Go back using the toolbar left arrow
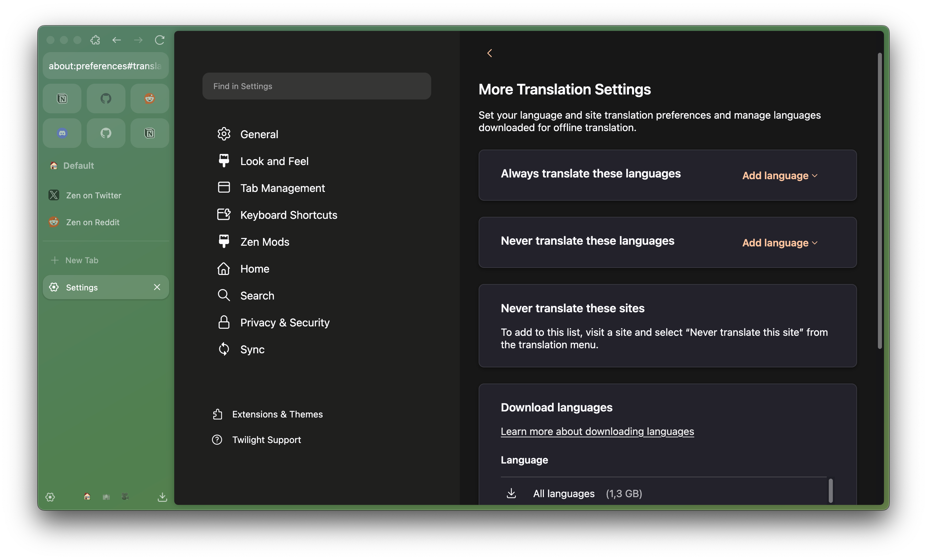927x560 pixels. 117,40
